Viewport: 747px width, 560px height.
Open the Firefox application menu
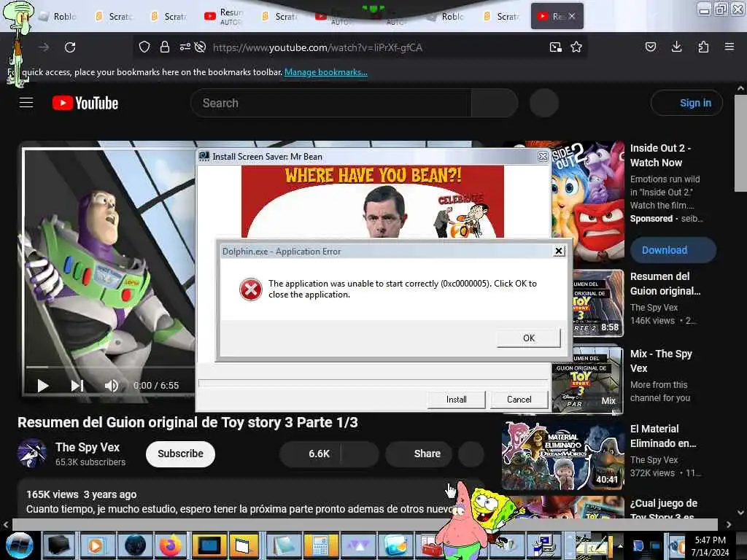[x=729, y=47]
